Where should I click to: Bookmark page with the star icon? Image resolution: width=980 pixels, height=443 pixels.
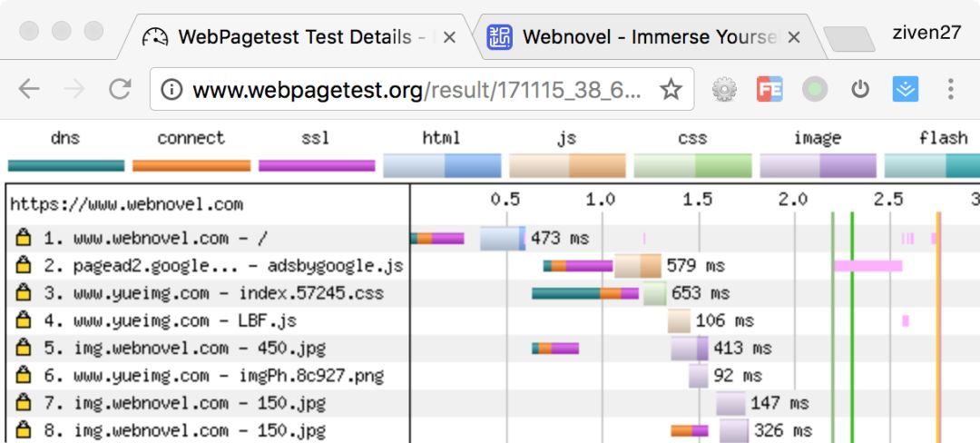coord(671,89)
